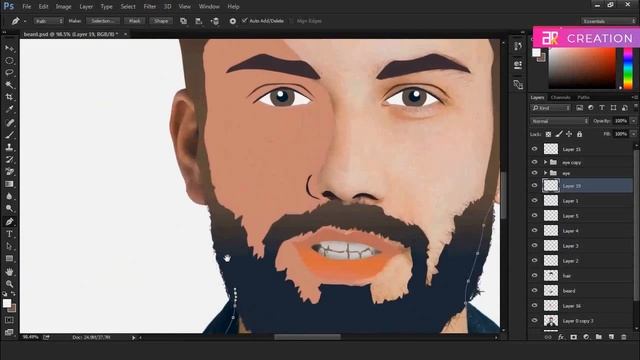This screenshot has width=640, height=360.
Task: Select the Blur tool
Action: click(9, 196)
